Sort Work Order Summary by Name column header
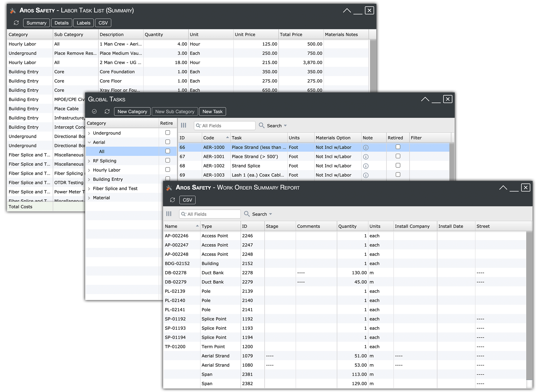 182,226
